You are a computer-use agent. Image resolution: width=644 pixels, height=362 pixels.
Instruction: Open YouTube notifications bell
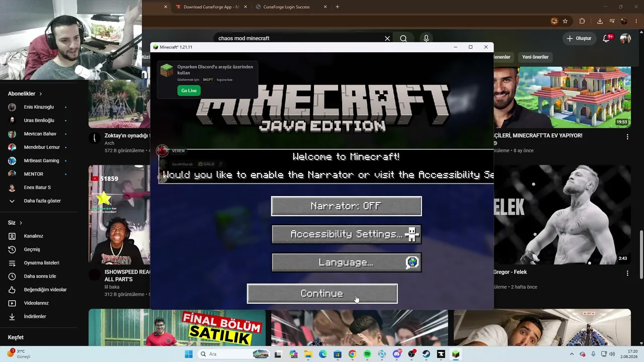coord(606,38)
